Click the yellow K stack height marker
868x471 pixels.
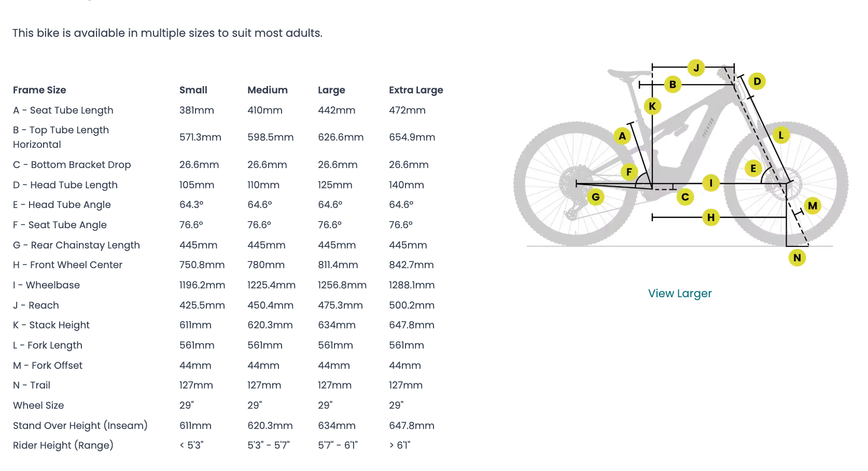(652, 106)
